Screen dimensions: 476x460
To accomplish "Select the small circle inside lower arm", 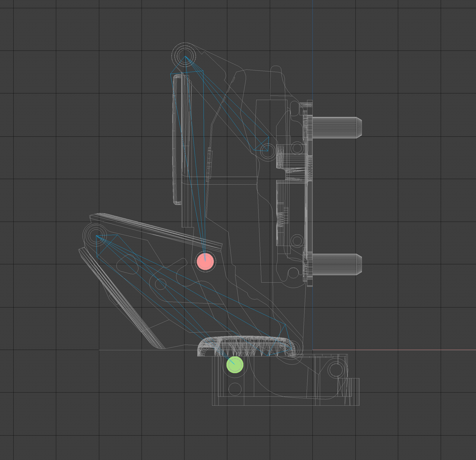I will point(160,284).
